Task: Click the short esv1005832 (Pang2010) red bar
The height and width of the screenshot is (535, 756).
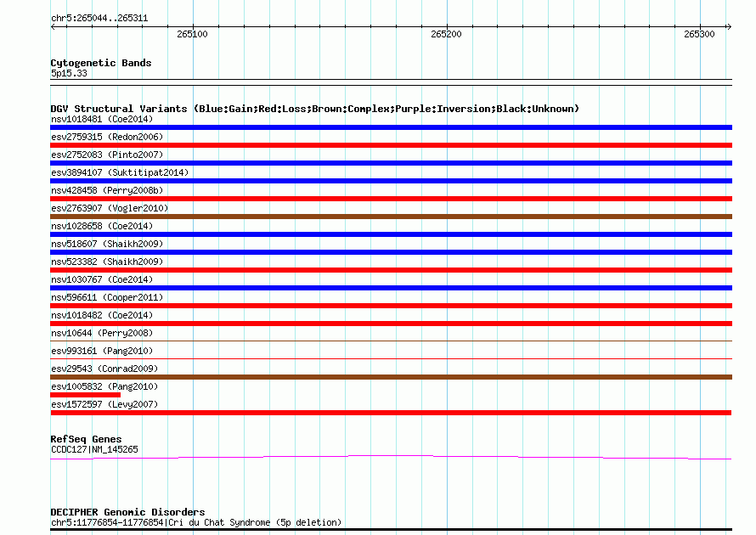Action: click(x=85, y=395)
